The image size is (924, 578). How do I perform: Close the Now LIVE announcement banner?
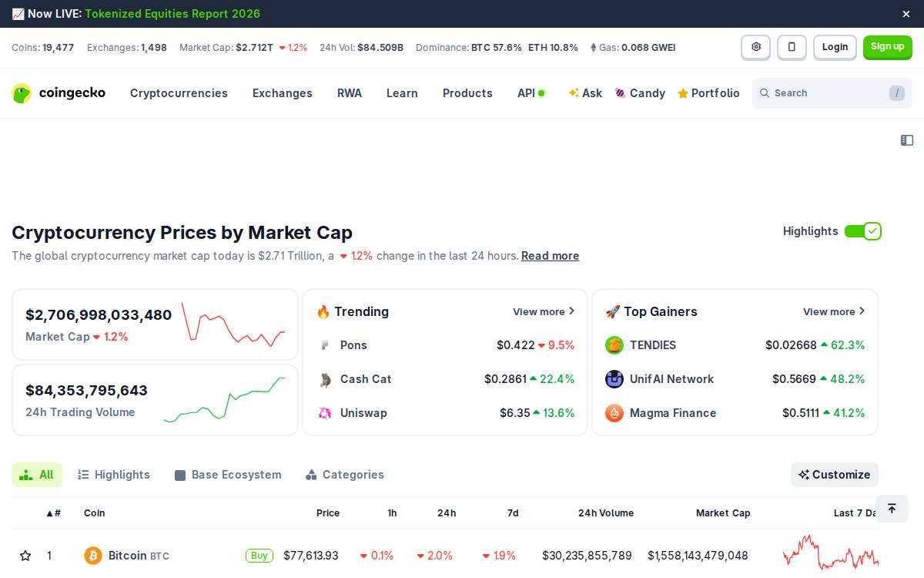point(906,14)
